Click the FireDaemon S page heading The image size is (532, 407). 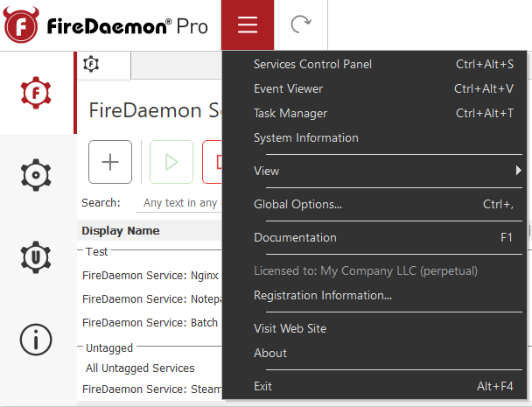(155, 110)
